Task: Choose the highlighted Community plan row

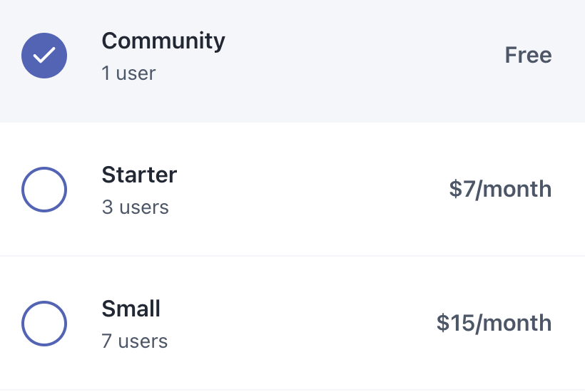Action: click(x=292, y=61)
